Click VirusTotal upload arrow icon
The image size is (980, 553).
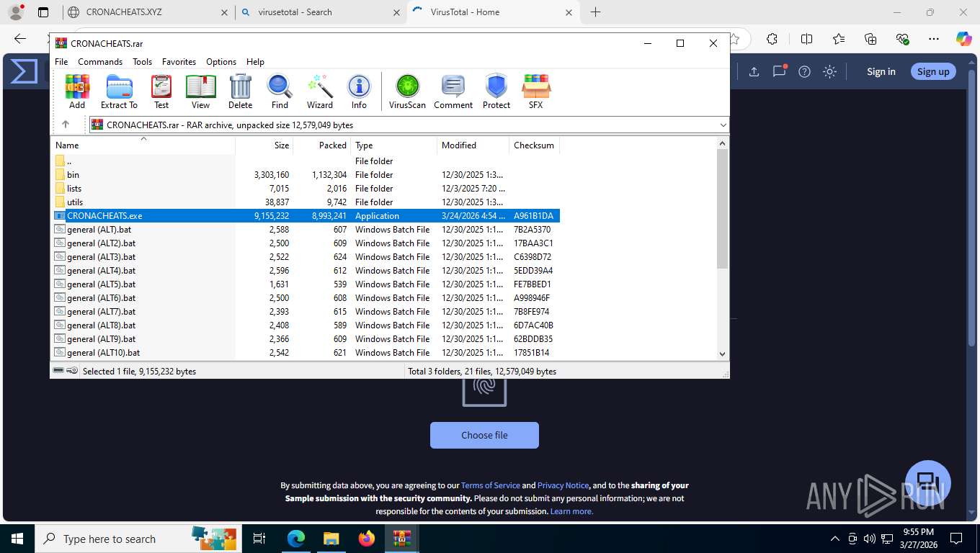pos(754,71)
